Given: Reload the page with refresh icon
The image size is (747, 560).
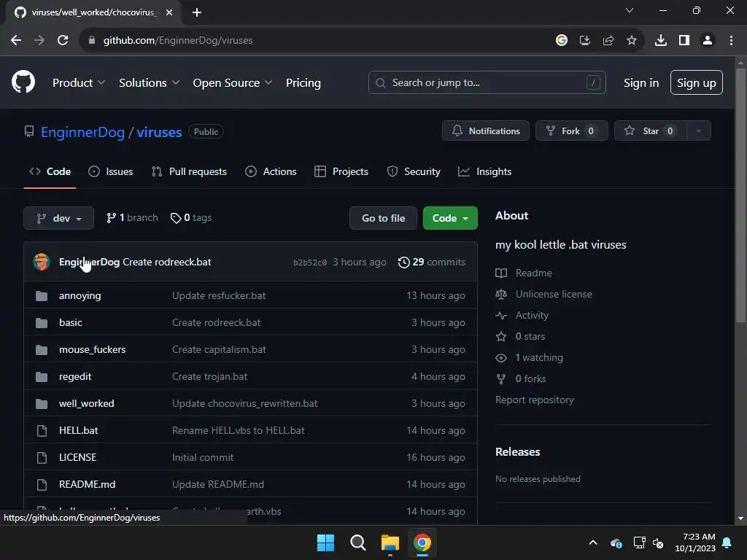Looking at the screenshot, I should (63, 41).
